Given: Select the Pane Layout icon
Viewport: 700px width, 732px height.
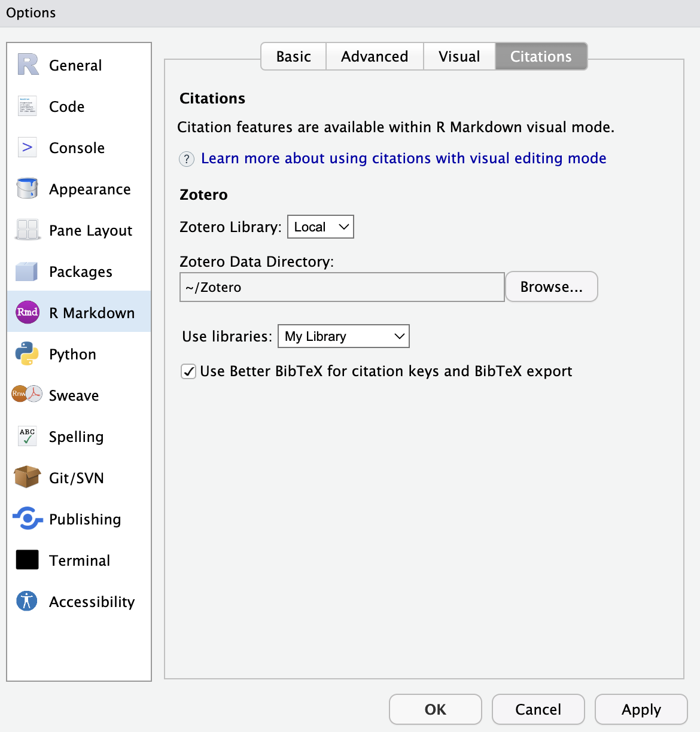Looking at the screenshot, I should pos(26,230).
